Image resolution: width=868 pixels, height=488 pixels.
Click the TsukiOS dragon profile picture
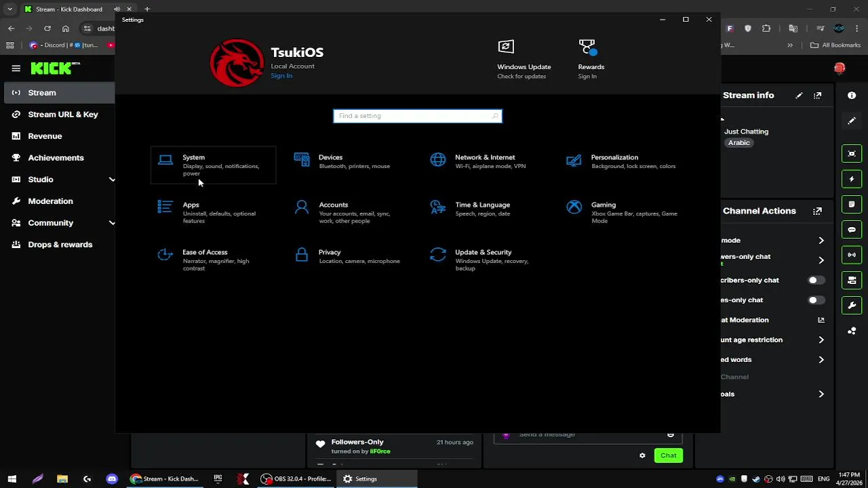coord(237,63)
